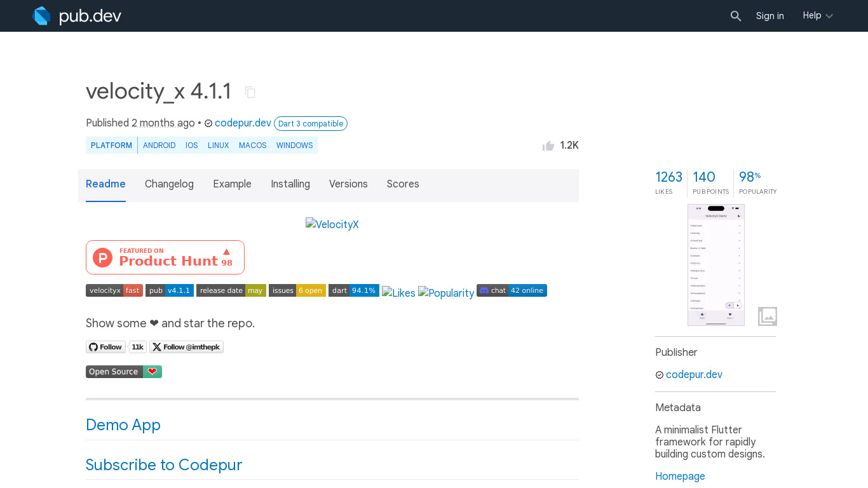Click the PLATFORM tag label
This screenshot has height=488, width=868.
pos(111,146)
